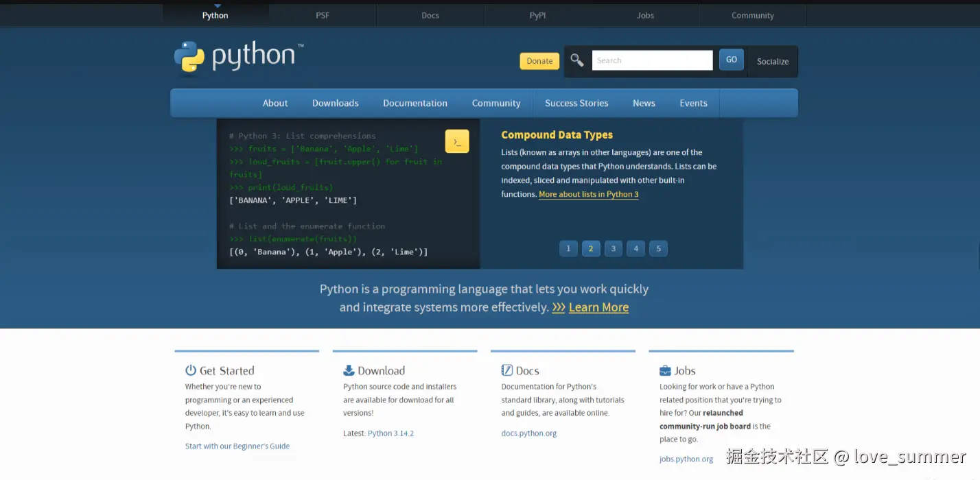
Task: Click the code line print(loud_fruits)
Action: [x=281, y=187]
